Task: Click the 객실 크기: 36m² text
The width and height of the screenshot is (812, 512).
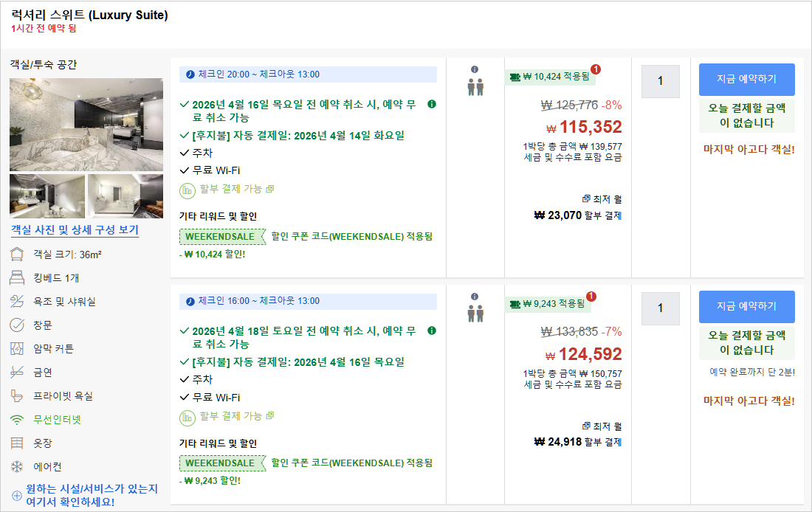Action: 67,255
